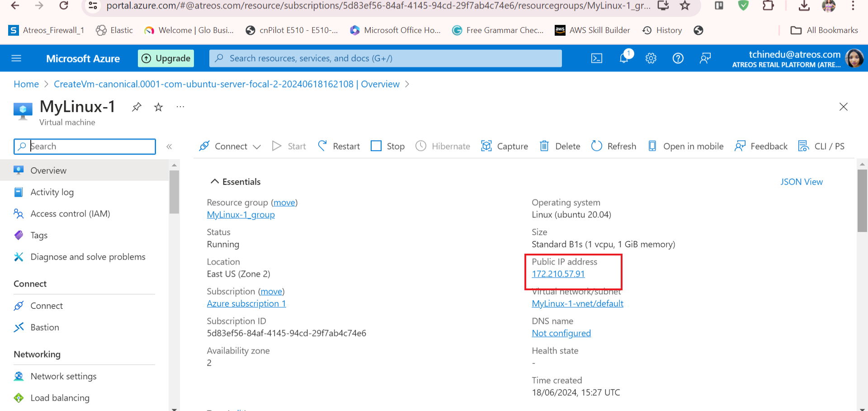Capture an image of the VM

(x=505, y=146)
